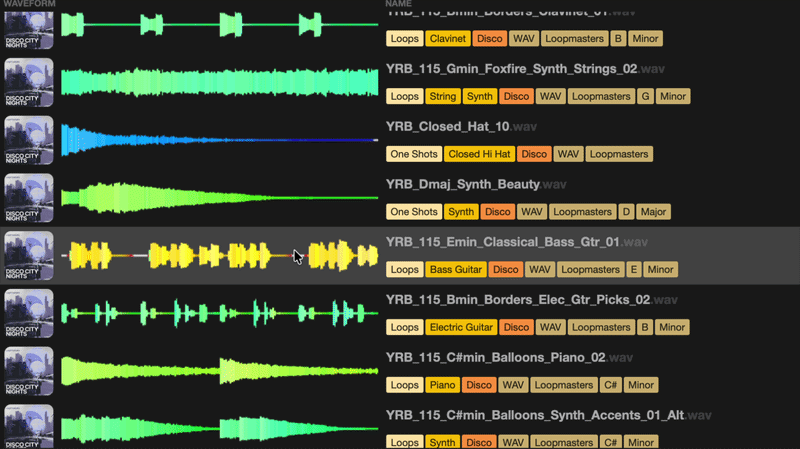
Task: Click the B key tag on the Elec_Gtr_Picks row
Action: pos(645,327)
